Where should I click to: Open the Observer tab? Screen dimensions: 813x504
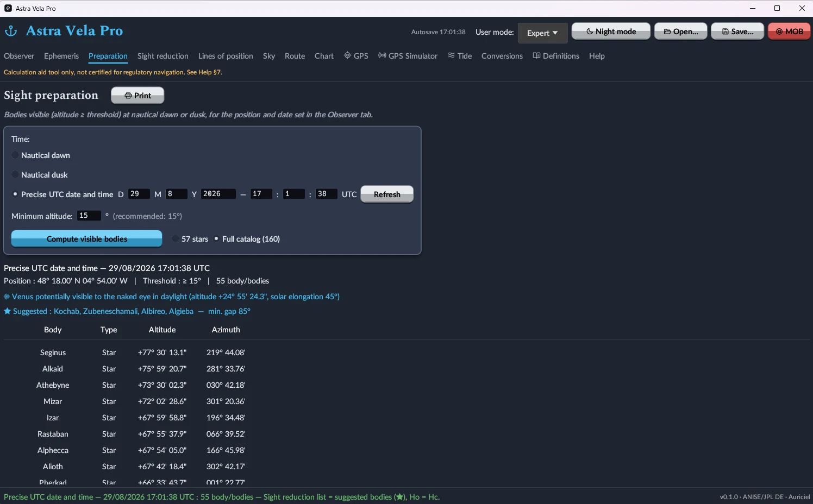pyautogui.click(x=19, y=56)
